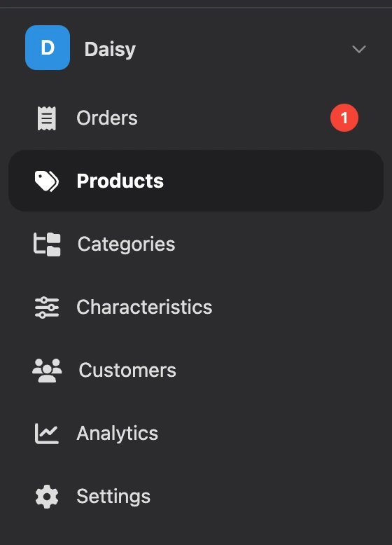The width and height of the screenshot is (392, 545).
Task: Click the Customers people group icon
Action: pyautogui.click(x=47, y=370)
